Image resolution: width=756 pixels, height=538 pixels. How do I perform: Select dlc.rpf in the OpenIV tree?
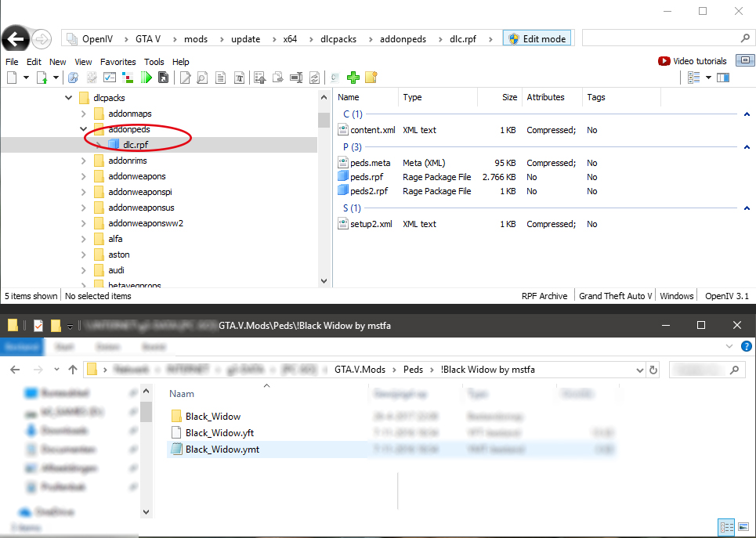[136, 145]
